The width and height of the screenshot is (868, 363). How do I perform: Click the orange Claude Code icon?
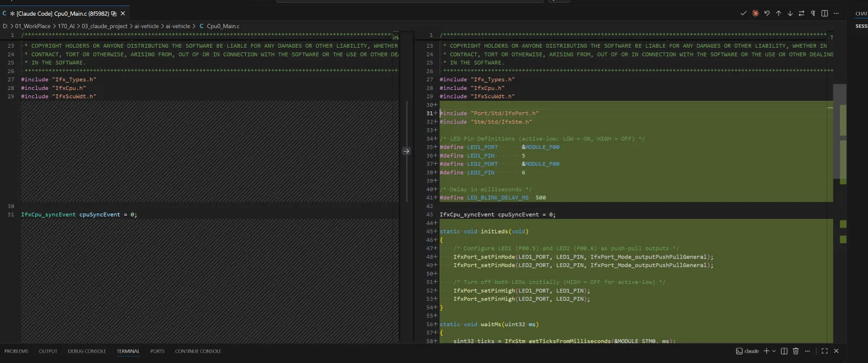coord(755,14)
